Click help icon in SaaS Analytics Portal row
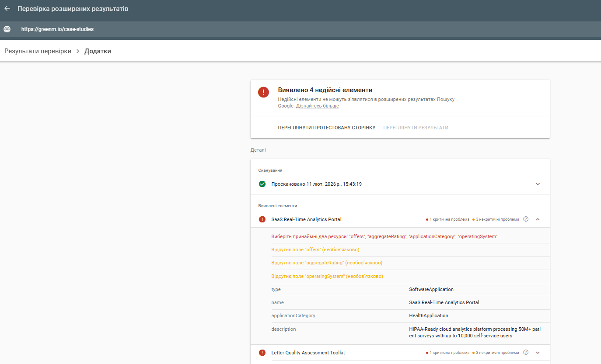Image resolution: width=601 pixels, height=364 pixels. point(526,219)
